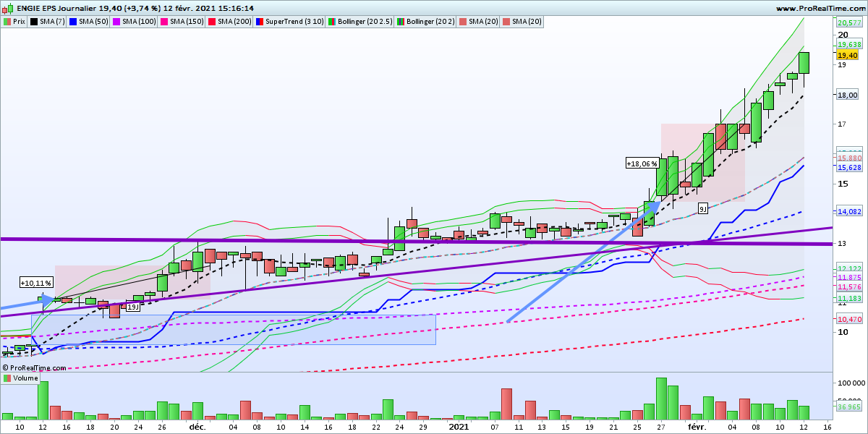The height and width of the screenshot is (434, 868).
Task: Click the Bollinger (20 2.5) legend entry
Action: [360, 22]
